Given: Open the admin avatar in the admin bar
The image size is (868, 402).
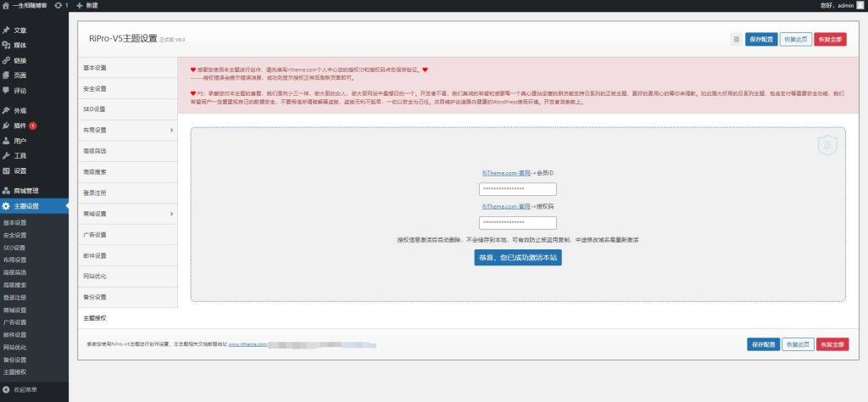Looking at the screenshot, I should coord(860,5).
